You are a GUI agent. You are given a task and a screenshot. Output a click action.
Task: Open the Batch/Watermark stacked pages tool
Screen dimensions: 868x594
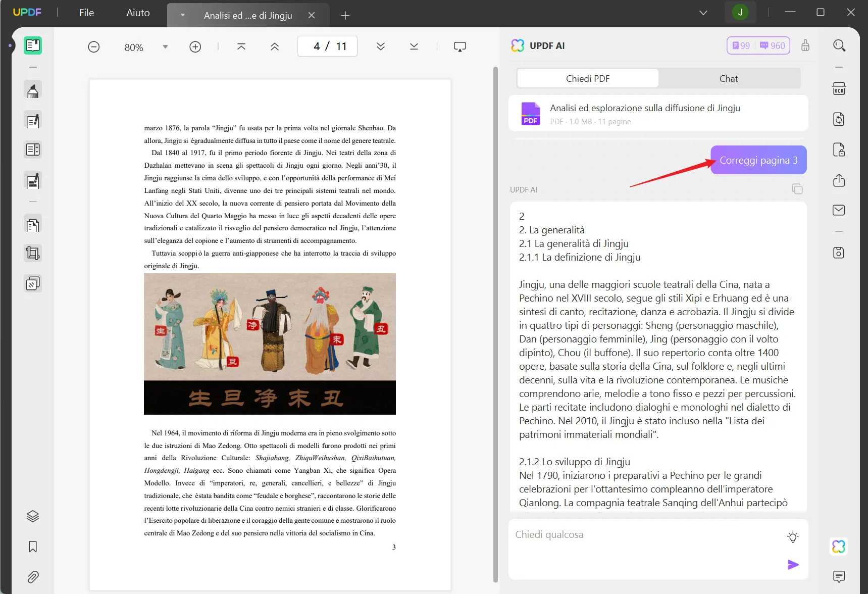(33, 284)
